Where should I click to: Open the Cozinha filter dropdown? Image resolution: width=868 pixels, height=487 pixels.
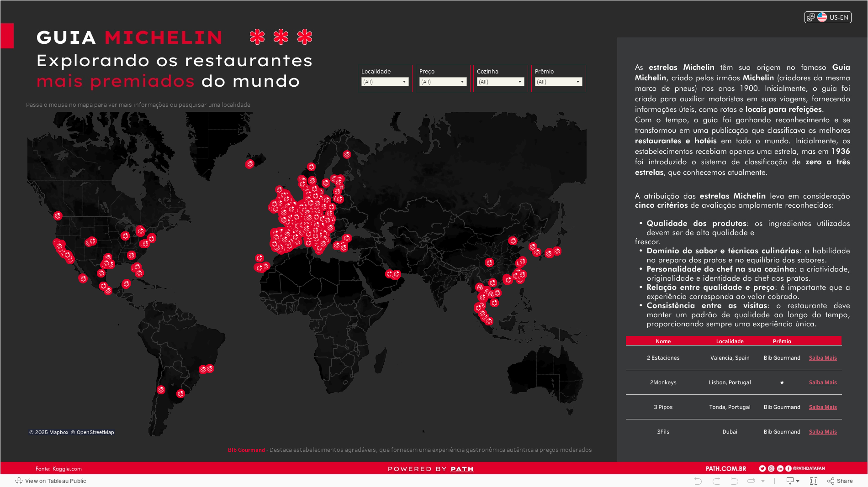pyautogui.click(x=500, y=82)
